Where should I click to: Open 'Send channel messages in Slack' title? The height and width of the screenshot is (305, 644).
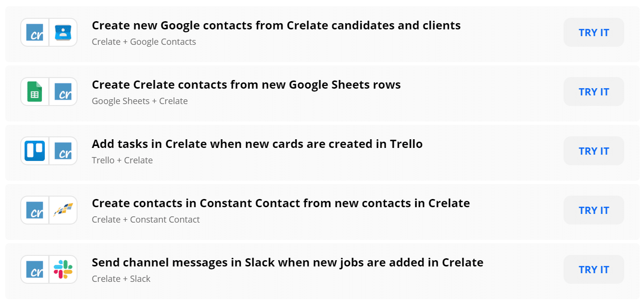click(x=288, y=263)
